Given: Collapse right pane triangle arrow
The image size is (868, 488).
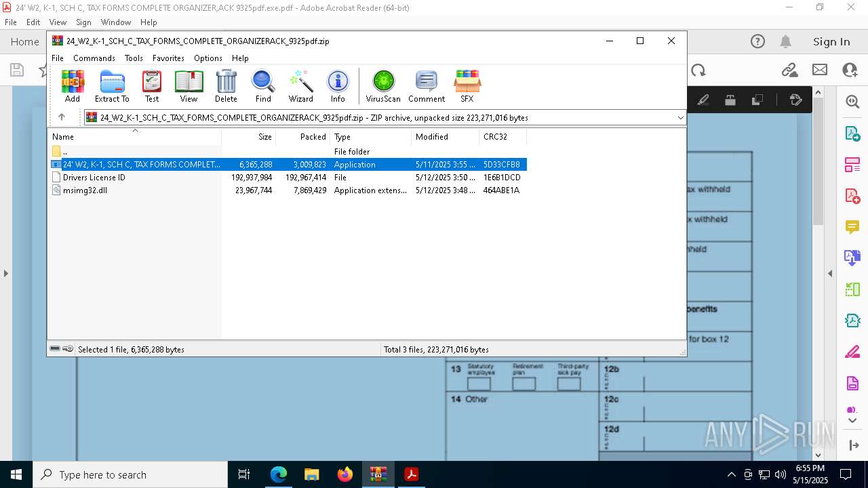Looking at the screenshot, I should [x=830, y=274].
